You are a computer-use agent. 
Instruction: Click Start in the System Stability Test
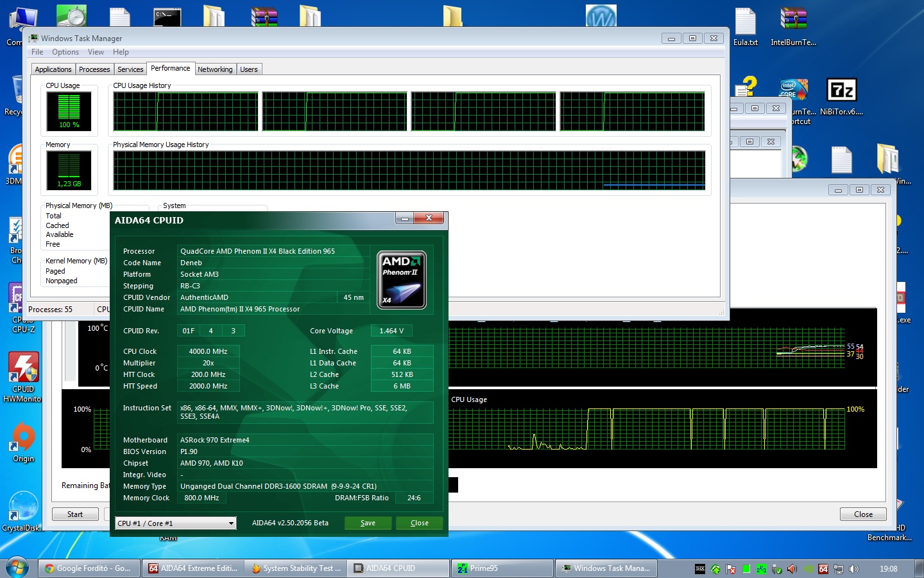pos(75,514)
